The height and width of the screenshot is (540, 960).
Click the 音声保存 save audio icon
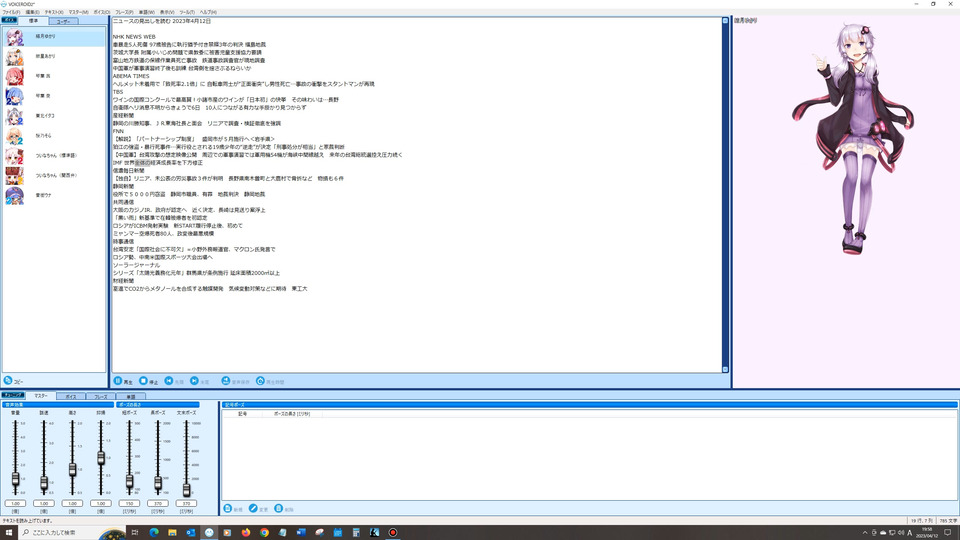[x=225, y=381]
